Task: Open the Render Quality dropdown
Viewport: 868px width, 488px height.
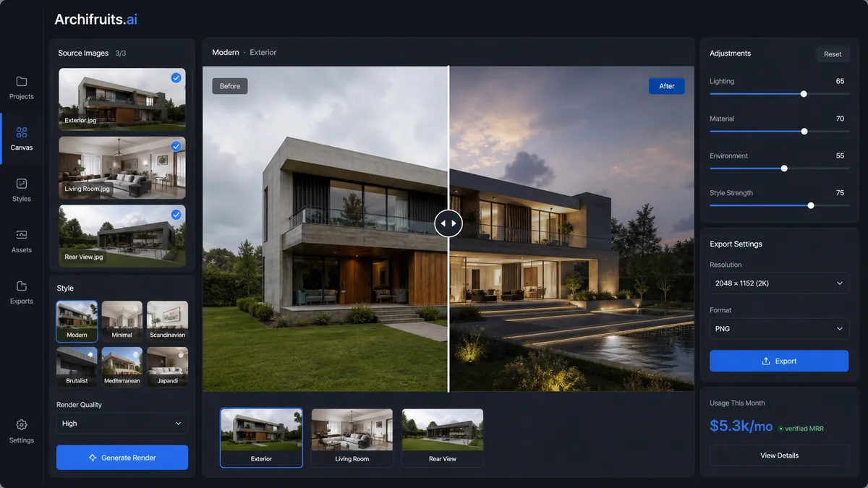Action: point(122,423)
